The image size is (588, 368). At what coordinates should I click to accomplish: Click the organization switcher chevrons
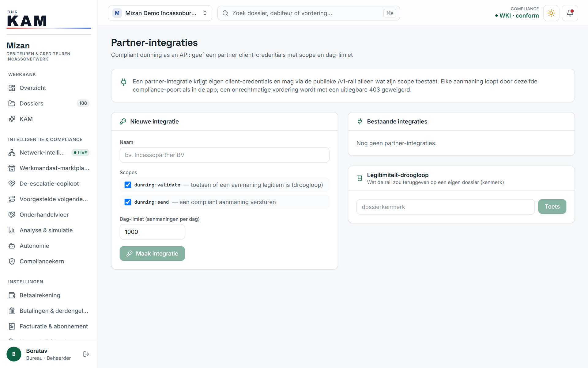(x=205, y=13)
